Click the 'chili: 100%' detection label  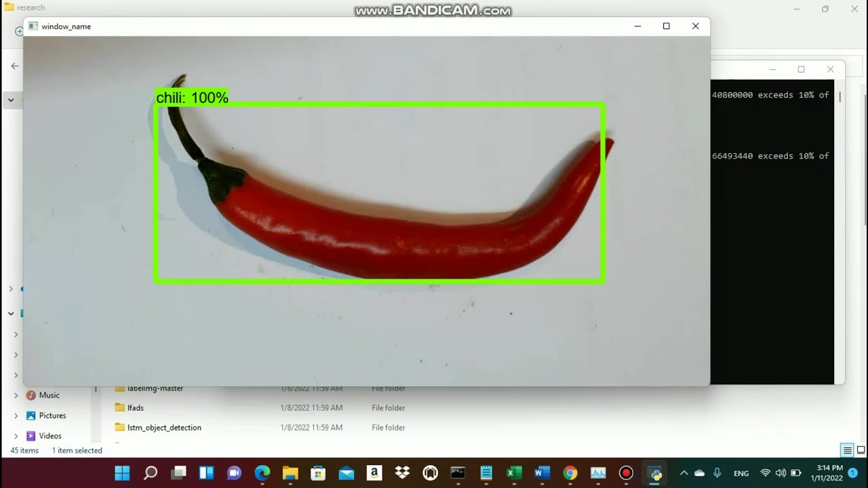coord(192,98)
